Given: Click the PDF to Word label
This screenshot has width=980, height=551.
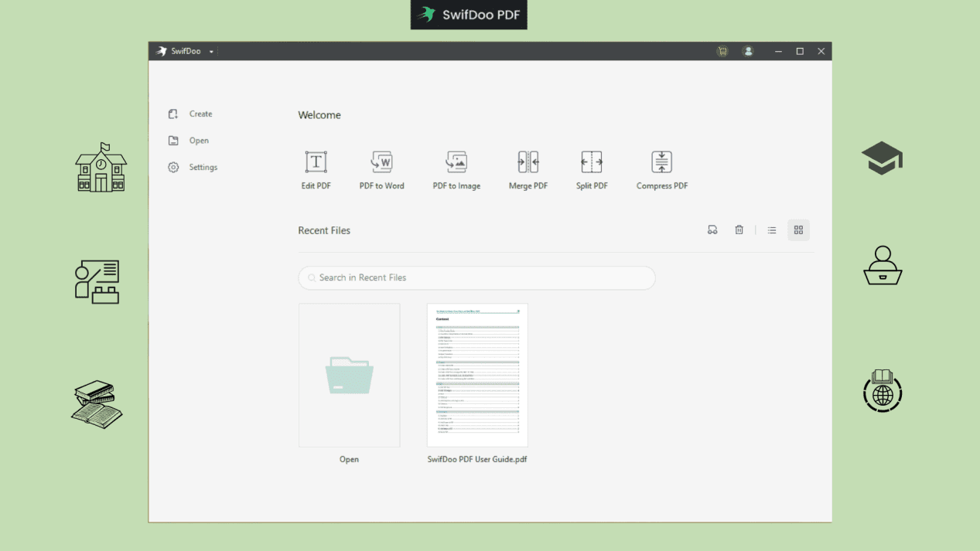Looking at the screenshot, I should [x=382, y=185].
